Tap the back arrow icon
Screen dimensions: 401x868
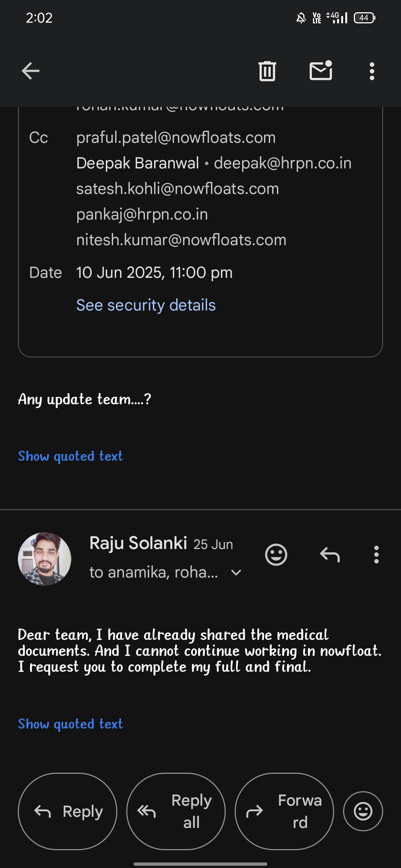click(x=30, y=71)
